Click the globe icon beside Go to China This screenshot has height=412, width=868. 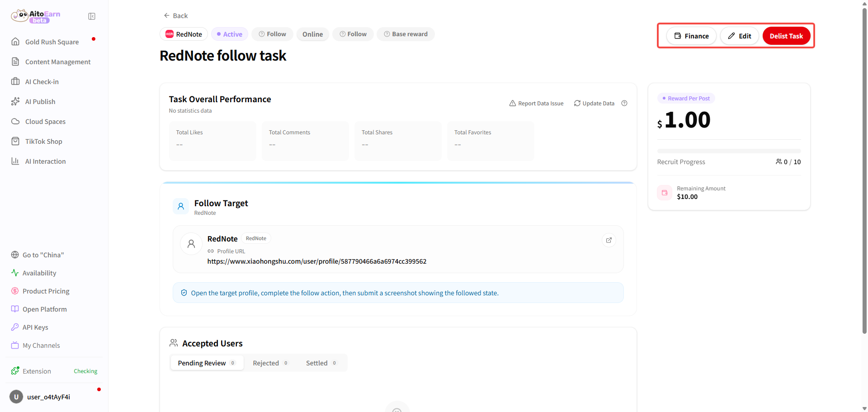(15, 255)
